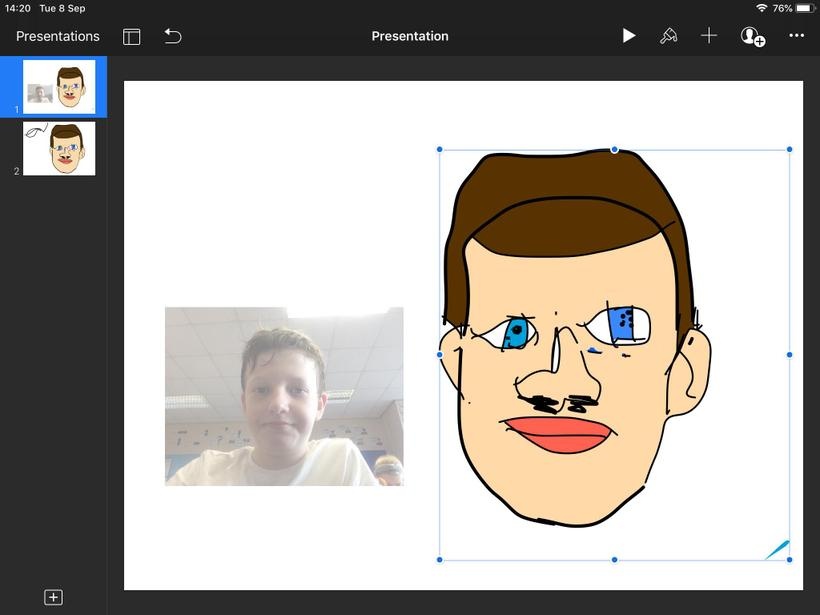Tap the Wi-Fi icon in status bar
The image size is (820, 615).
[x=762, y=8]
